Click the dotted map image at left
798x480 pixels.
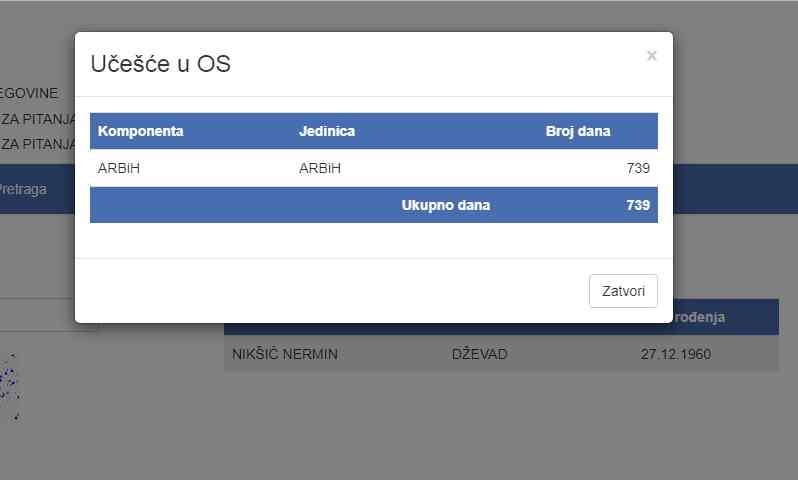point(10,387)
